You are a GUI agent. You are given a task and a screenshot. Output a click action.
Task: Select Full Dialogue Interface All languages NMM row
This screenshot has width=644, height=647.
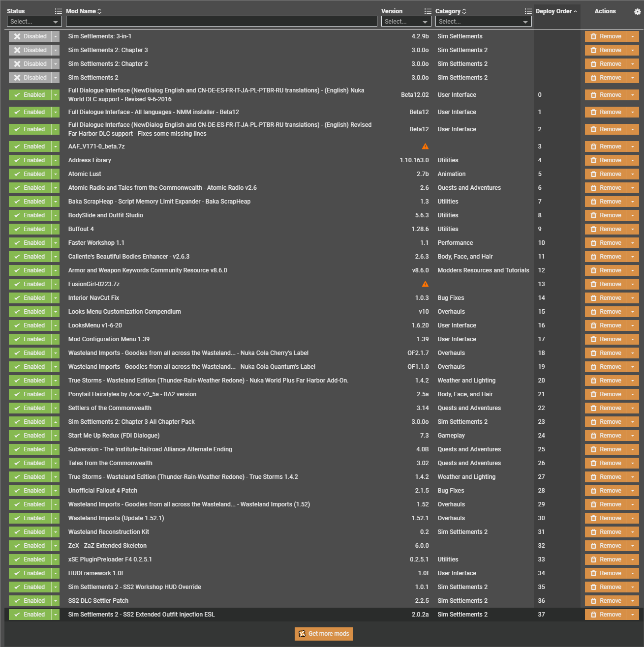[x=153, y=112]
